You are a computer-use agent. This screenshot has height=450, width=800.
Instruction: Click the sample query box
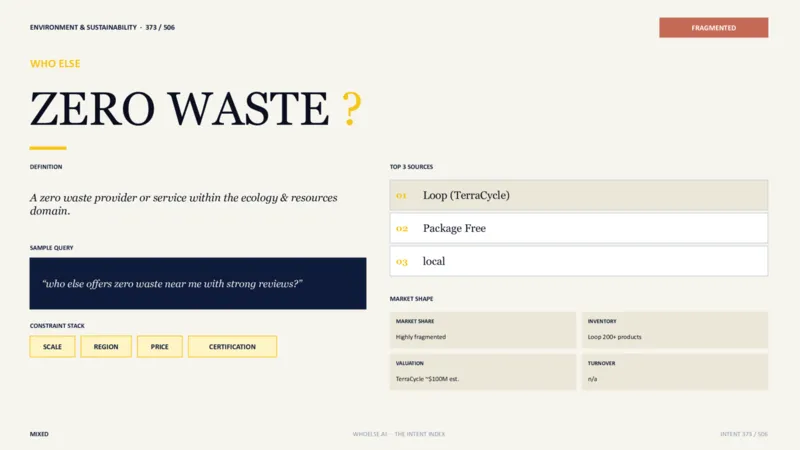pyautogui.click(x=197, y=283)
